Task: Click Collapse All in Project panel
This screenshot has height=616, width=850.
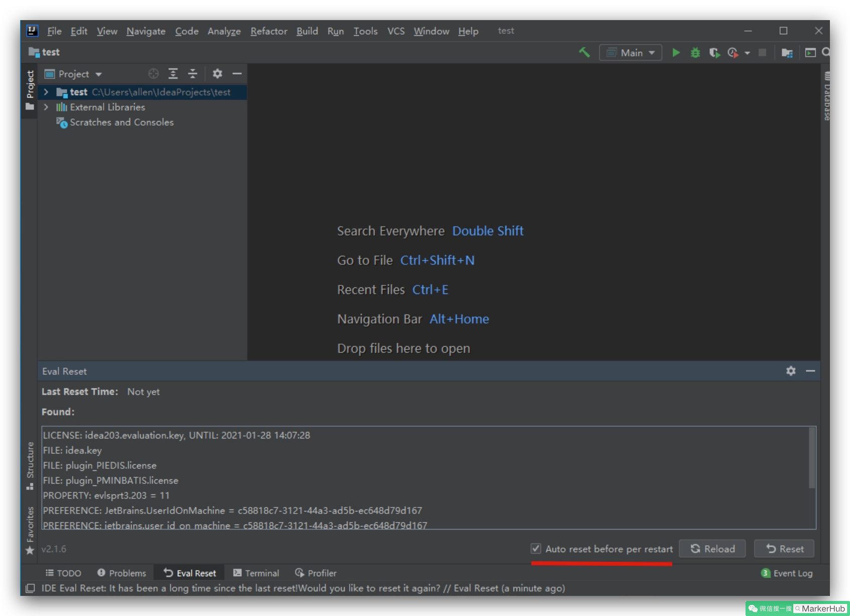Action: (x=192, y=74)
